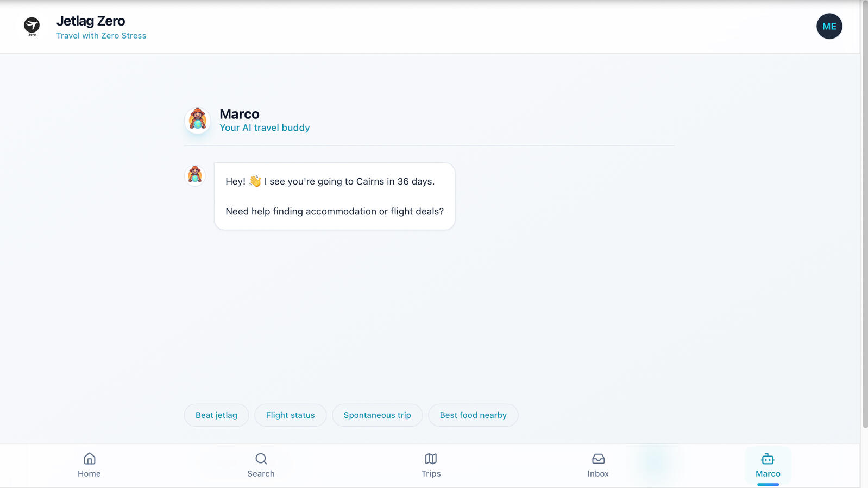
Task: Click the accommodation or flight deals line
Action: [x=335, y=211]
